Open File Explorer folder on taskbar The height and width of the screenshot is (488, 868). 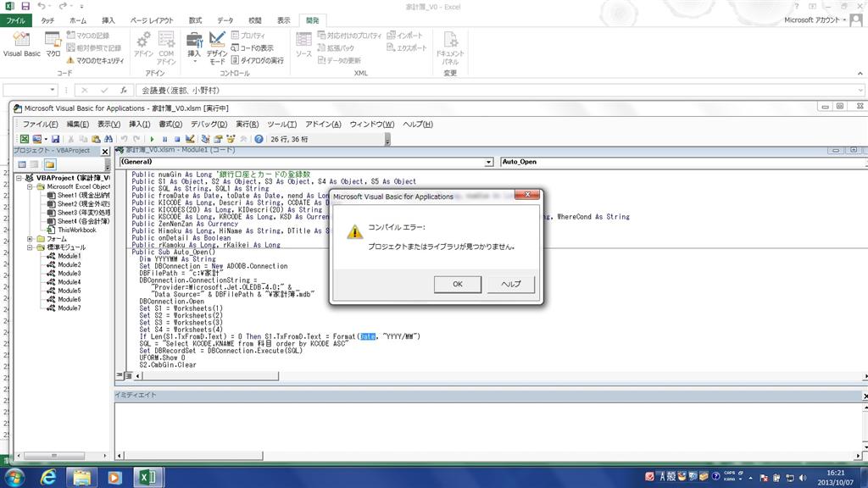coord(81,477)
